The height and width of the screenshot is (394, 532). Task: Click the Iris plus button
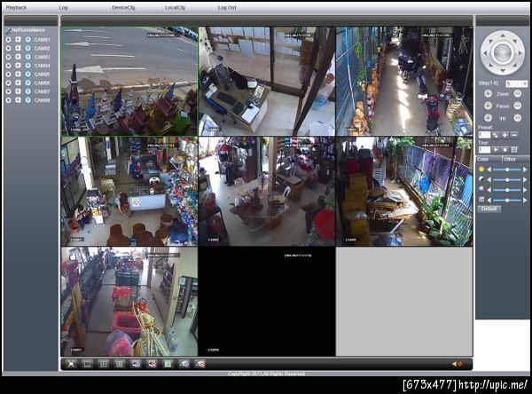click(x=488, y=118)
